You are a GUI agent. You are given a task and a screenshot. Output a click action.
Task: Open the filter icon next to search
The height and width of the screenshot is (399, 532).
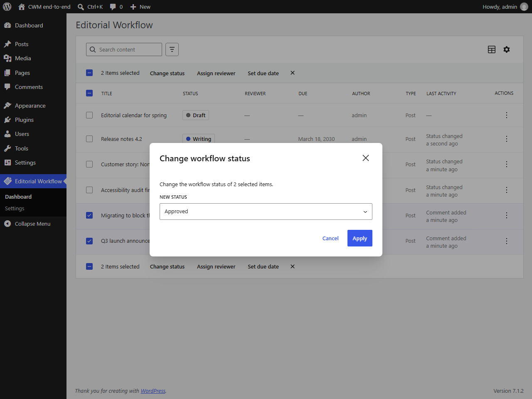172,49
